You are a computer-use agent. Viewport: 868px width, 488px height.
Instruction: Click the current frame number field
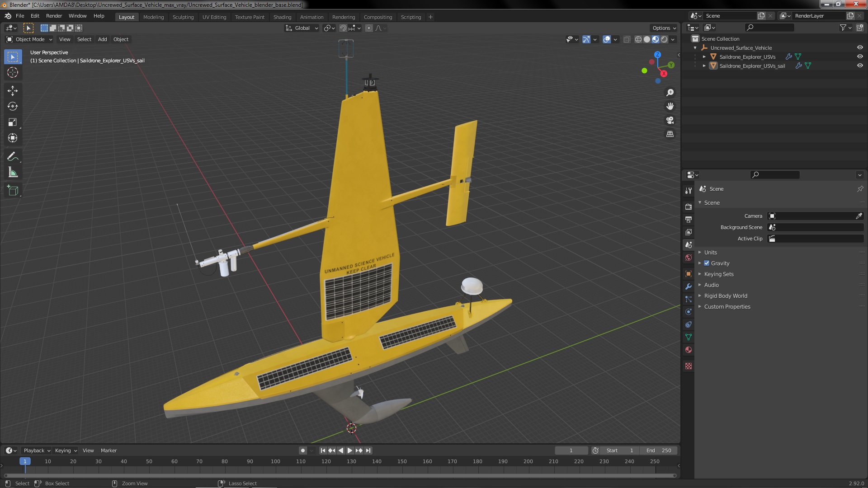[571, 450]
